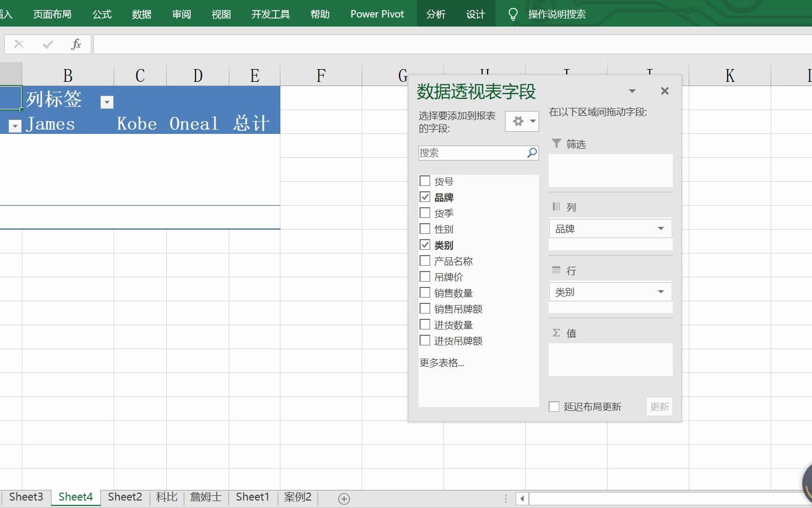Check the 吊牌价 field checkbox
This screenshot has width=812, height=508.
[425, 276]
